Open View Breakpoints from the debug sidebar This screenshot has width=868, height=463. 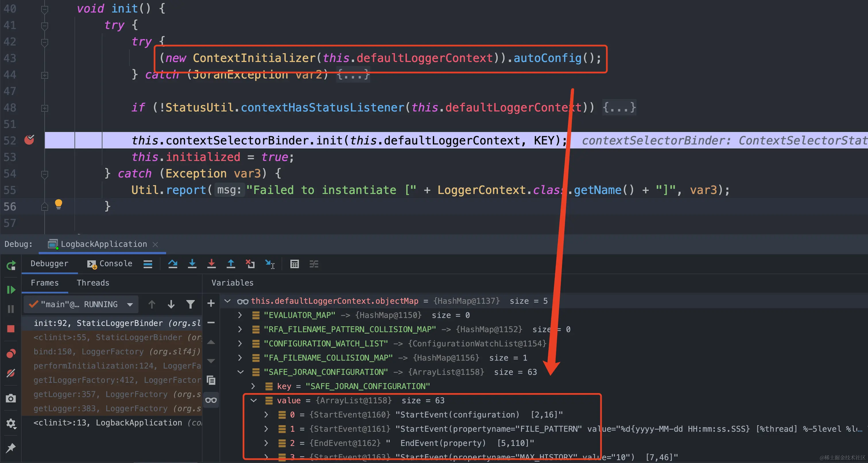click(x=11, y=353)
